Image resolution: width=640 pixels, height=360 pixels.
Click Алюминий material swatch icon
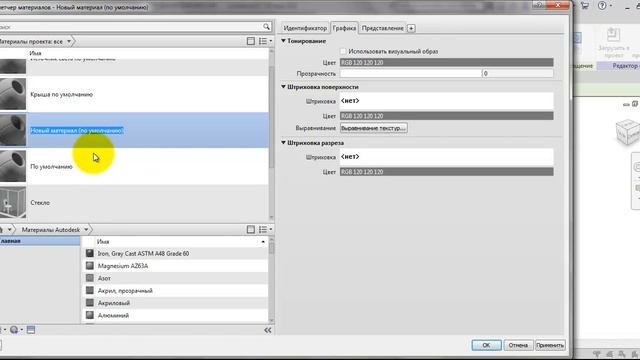tap(90, 315)
